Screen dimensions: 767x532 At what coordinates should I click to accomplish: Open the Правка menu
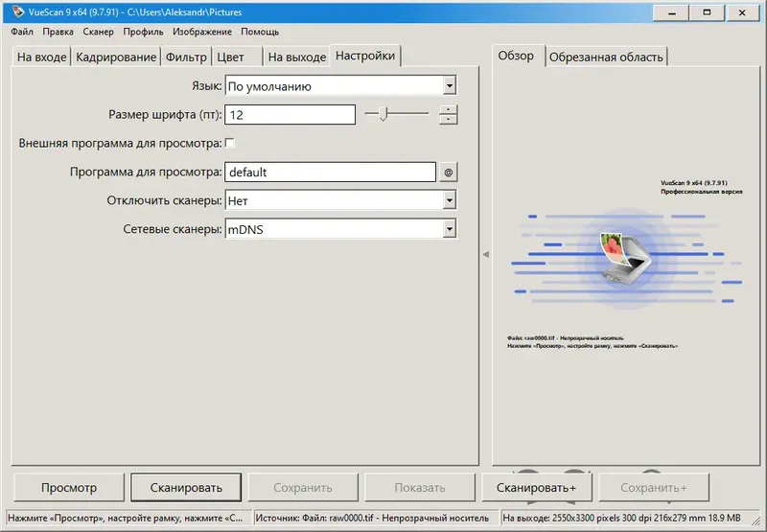pyautogui.click(x=58, y=32)
